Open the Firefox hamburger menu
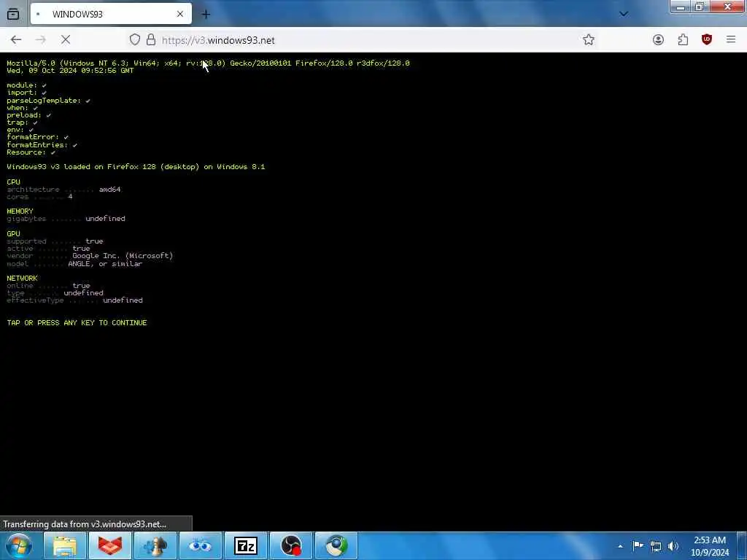The height and width of the screenshot is (560, 747). [731, 40]
